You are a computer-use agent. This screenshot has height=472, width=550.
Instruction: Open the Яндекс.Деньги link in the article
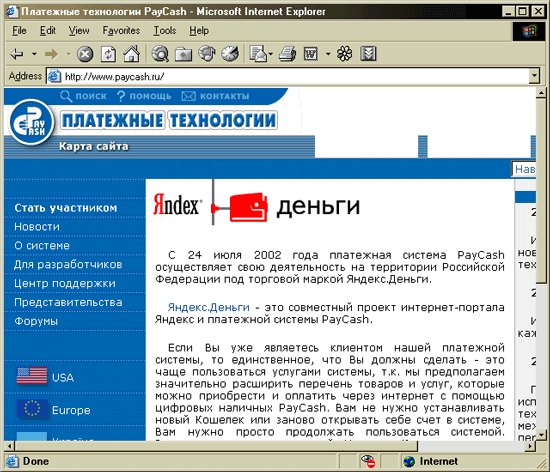(x=209, y=307)
